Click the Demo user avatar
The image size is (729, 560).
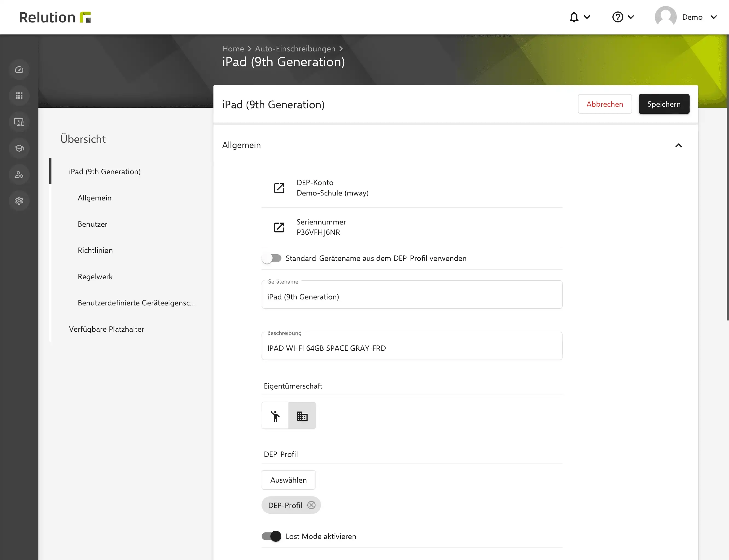pos(666,17)
